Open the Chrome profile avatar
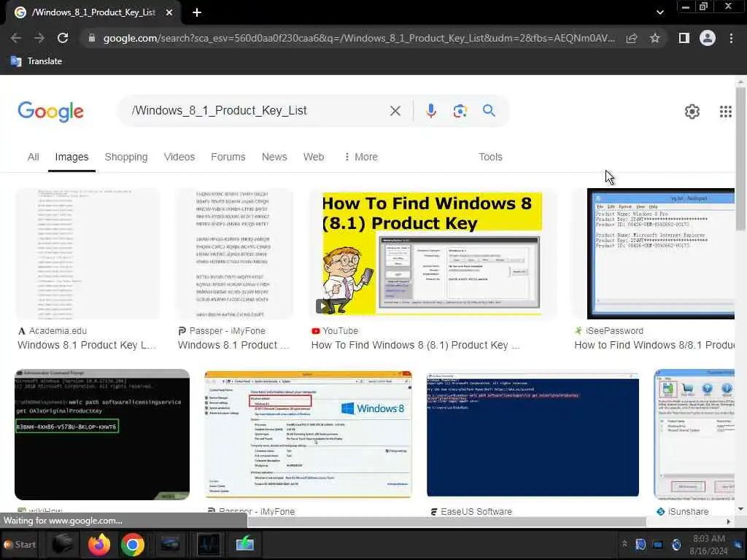 click(708, 38)
